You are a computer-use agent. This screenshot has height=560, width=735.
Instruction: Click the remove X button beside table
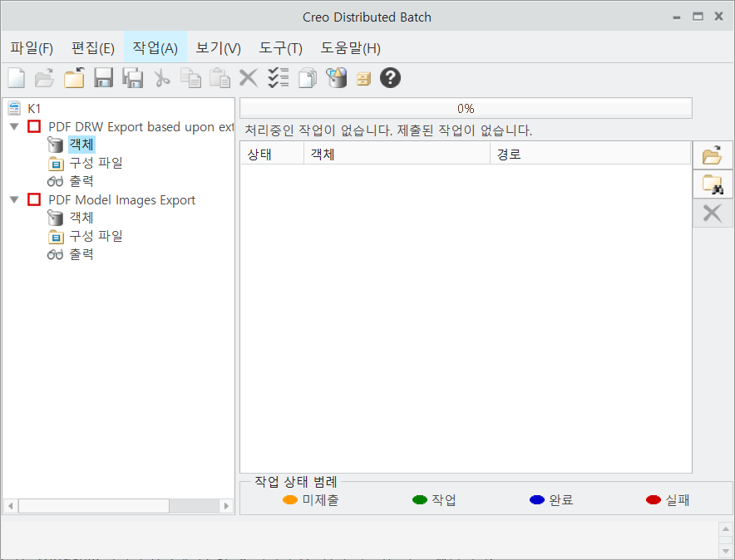tap(713, 214)
